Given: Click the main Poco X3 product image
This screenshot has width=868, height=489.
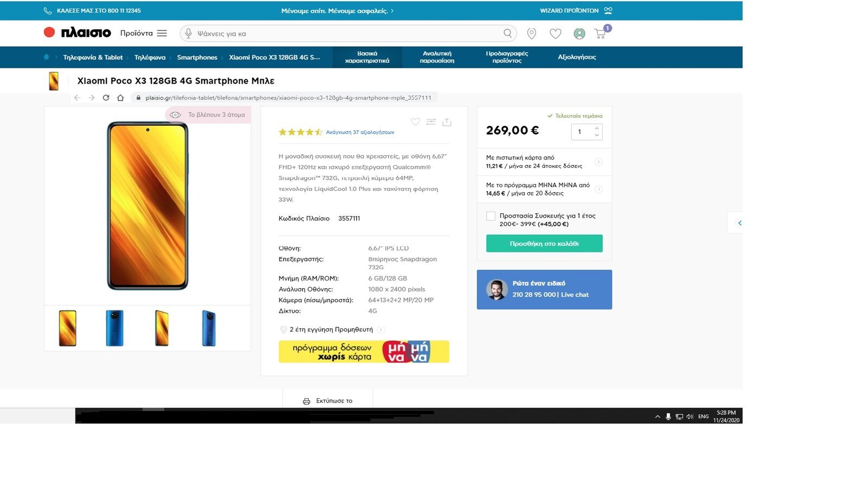Looking at the screenshot, I should click(148, 206).
